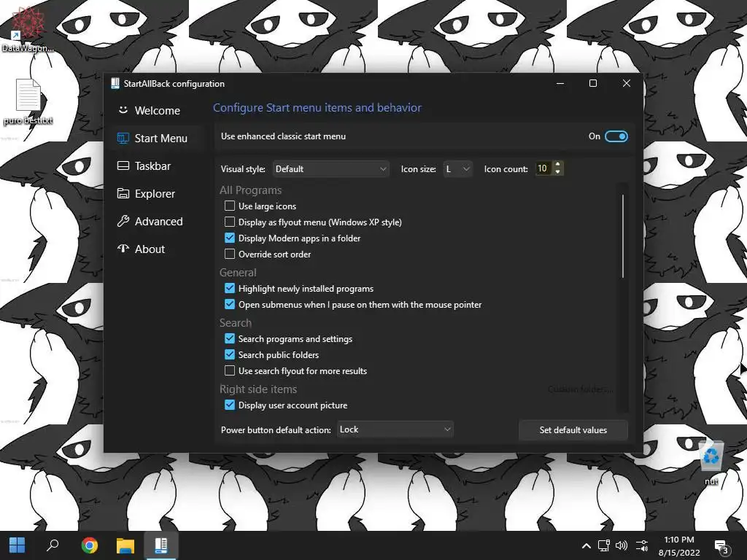Image resolution: width=747 pixels, height=560 pixels.
Task: Open the Visual style dropdown
Action: tap(330, 169)
